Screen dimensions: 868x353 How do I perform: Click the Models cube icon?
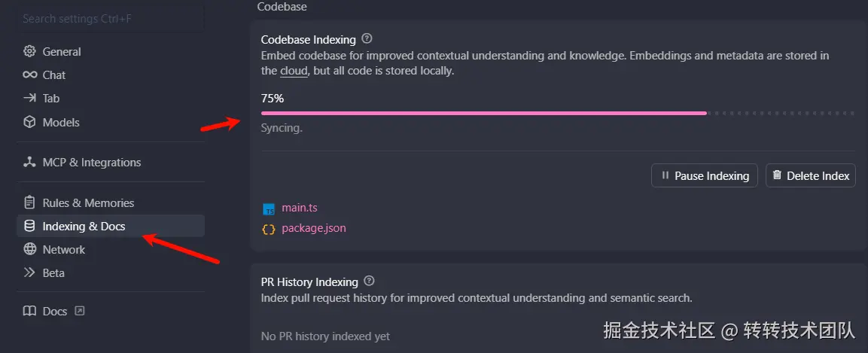click(x=29, y=123)
